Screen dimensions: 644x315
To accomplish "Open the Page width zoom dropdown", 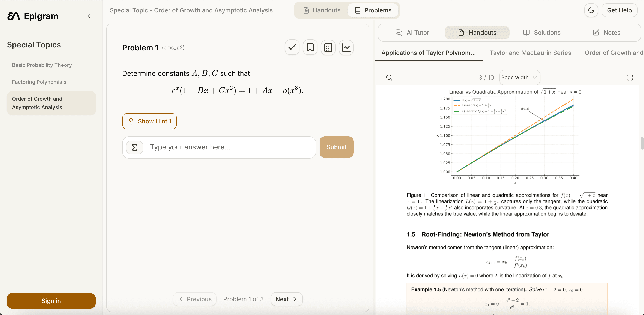I will [519, 77].
